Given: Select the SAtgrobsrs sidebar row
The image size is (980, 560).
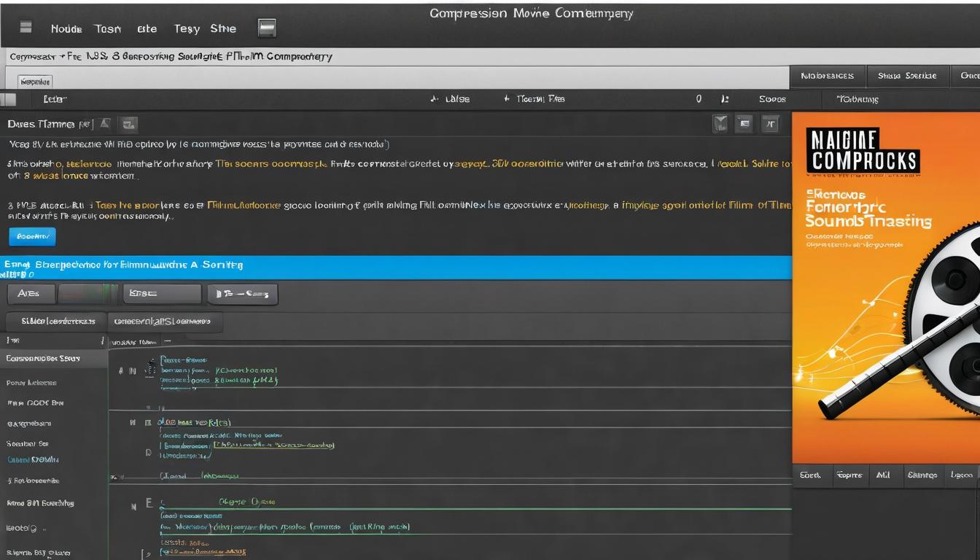Looking at the screenshot, I should [x=54, y=423].
